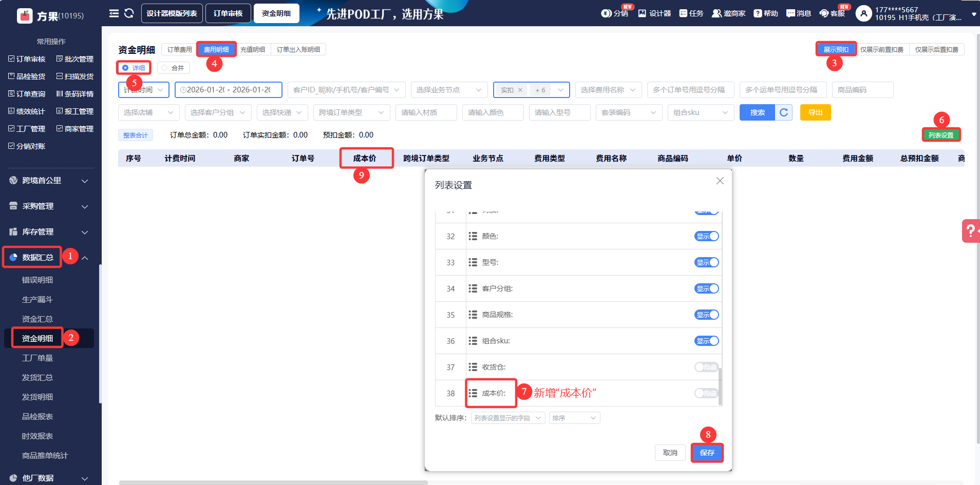The width and height of the screenshot is (980, 485).
Task: Open the 选择客户分组 dropdown
Action: pos(218,112)
